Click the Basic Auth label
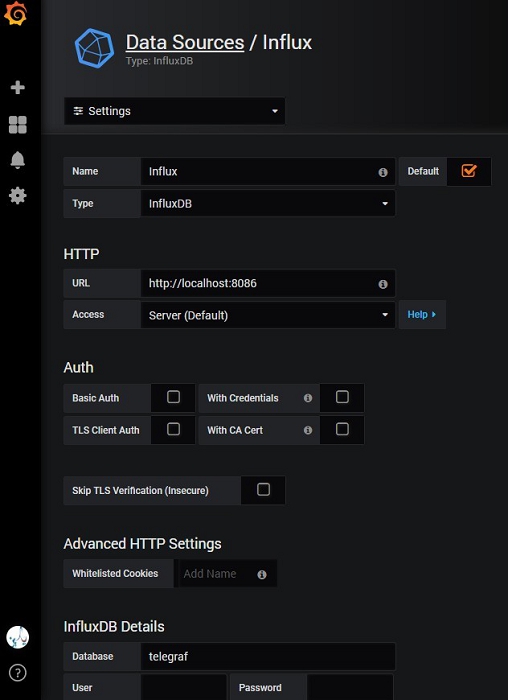 pos(96,398)
